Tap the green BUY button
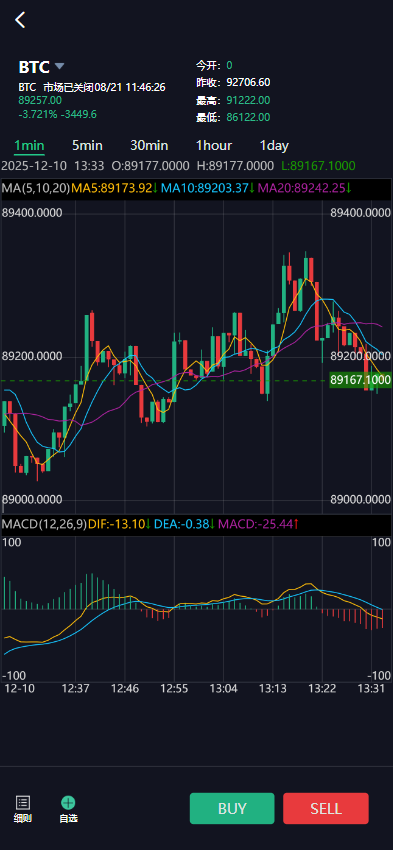Viewport: 393px width, 850px height. click(232, 808)
